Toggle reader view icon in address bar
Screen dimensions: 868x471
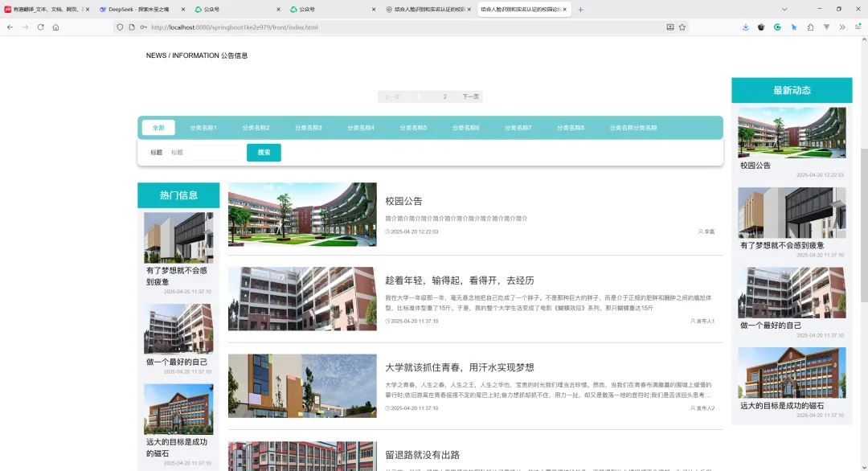pyautogui.click(x=669, y=27)
